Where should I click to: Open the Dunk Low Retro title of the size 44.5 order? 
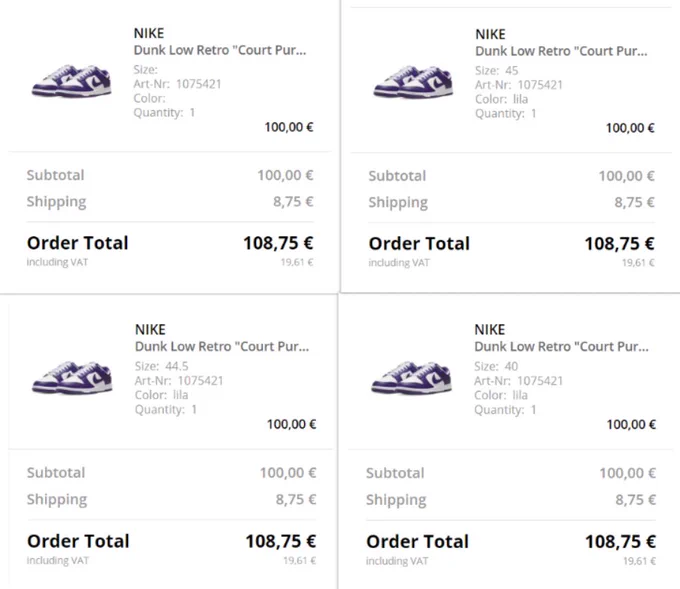[x=222, y=347]
